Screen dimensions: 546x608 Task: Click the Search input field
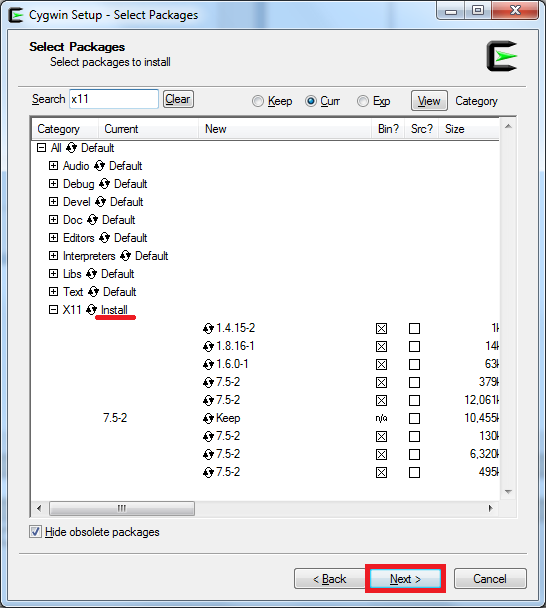[114, 99]
